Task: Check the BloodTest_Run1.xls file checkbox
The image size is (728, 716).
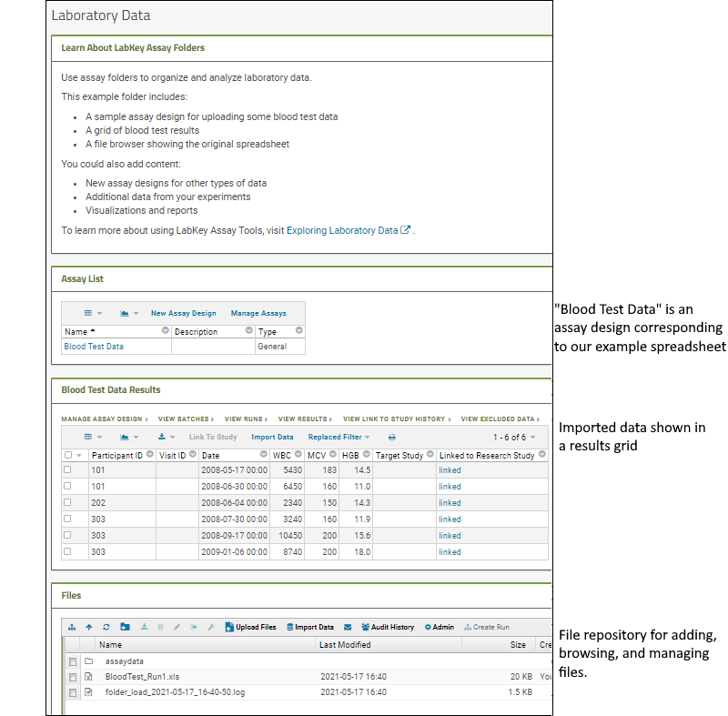Action: click(x=73, y=678)
